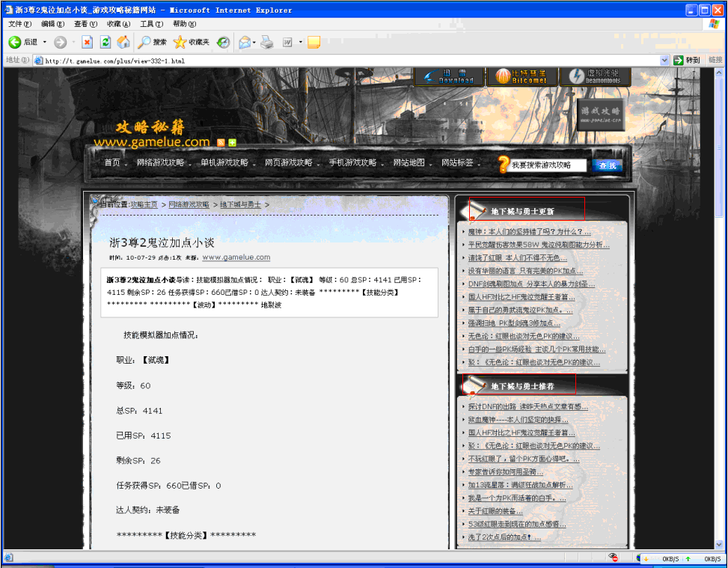Open the Back button history dropdown arrow
This screenshot has width=728, height=568.
pyautogui.click(x=45, y=42)
